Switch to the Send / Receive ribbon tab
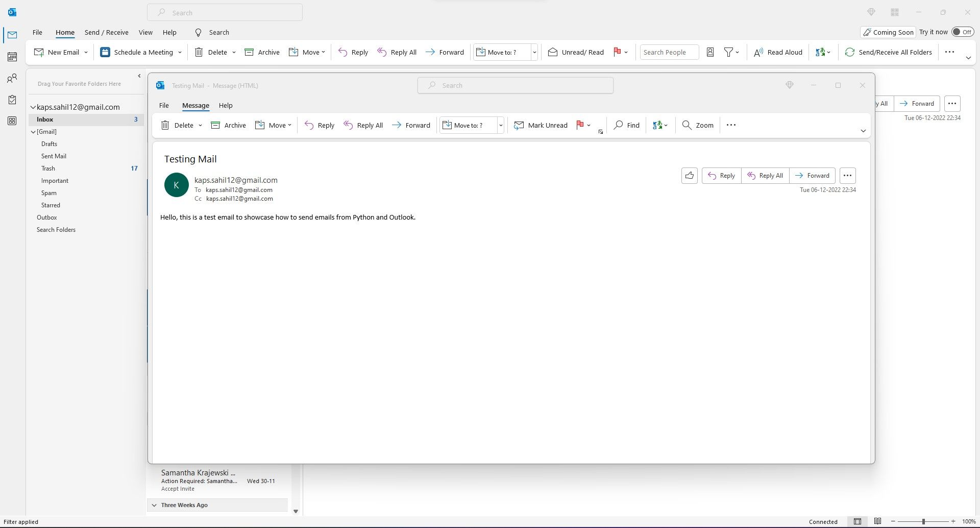 [x=106, y=32]
